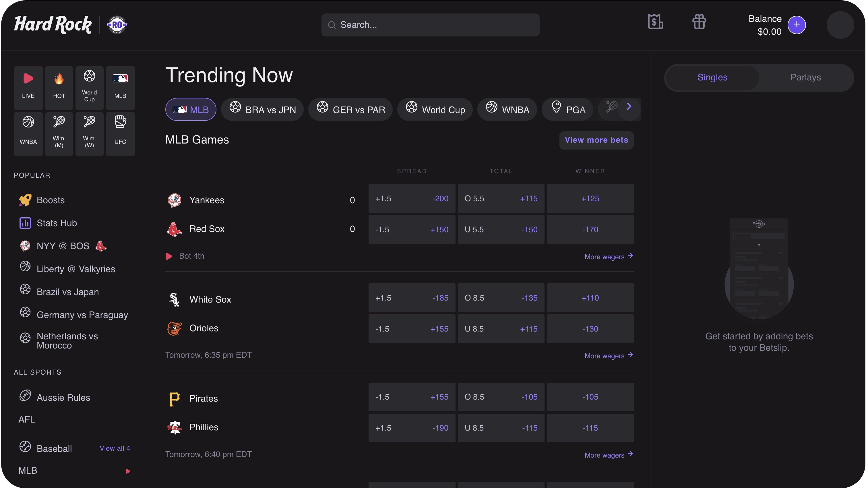Viewport: 868px width, 488px height.
Task: Open the gift rewards icon
Action: (699, 22)
